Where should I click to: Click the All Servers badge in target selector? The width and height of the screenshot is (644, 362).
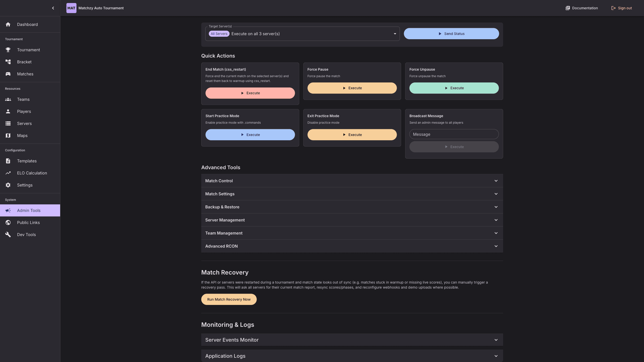(219, 33)
